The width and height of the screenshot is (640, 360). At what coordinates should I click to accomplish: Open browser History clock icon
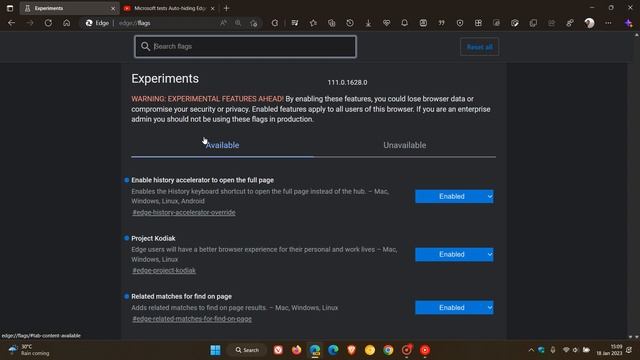point(350,23)
